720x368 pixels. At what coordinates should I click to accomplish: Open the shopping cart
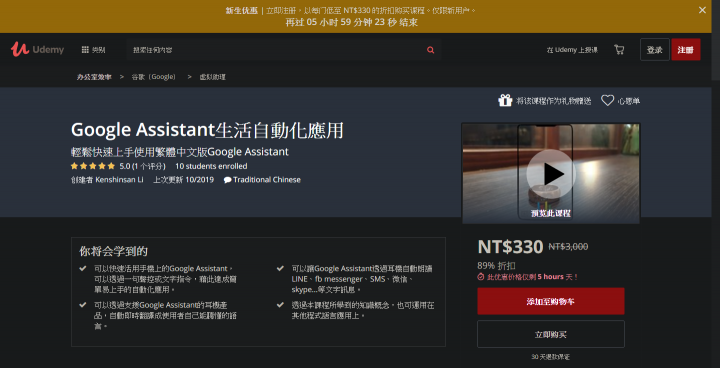coord(619,50)
